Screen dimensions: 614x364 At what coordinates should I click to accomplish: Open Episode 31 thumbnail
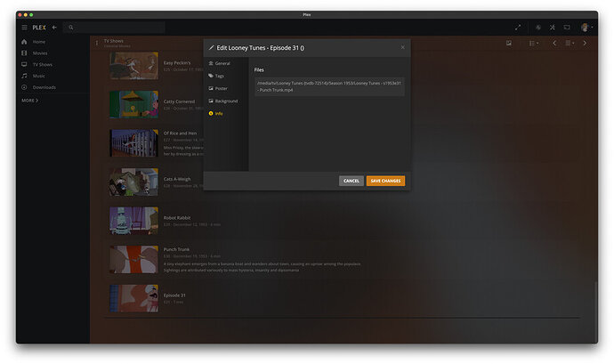[133, 298]
